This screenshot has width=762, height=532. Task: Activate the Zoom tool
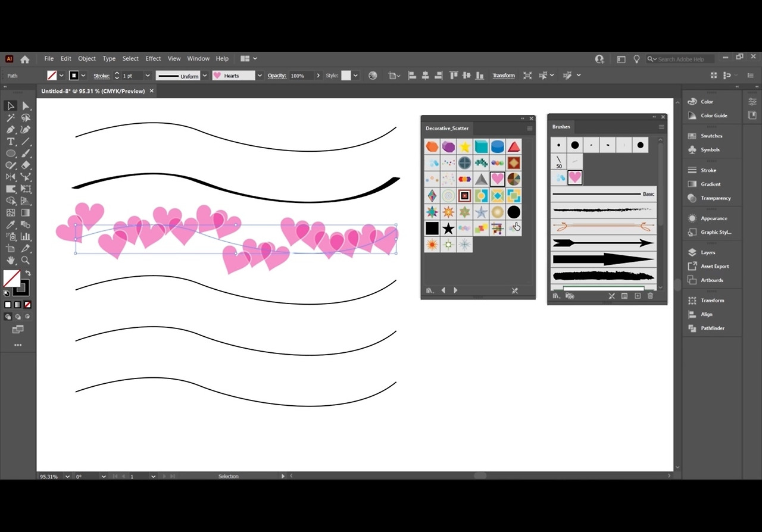click(26, 261)
